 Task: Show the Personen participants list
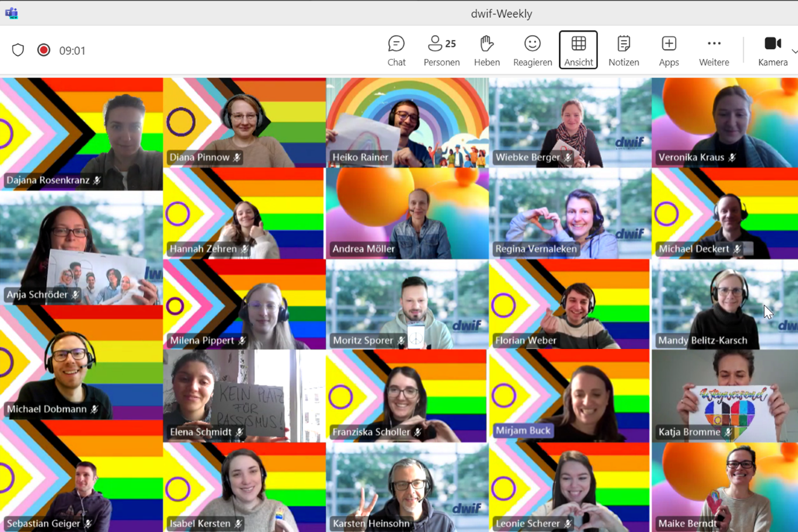[x=441, y=51]
